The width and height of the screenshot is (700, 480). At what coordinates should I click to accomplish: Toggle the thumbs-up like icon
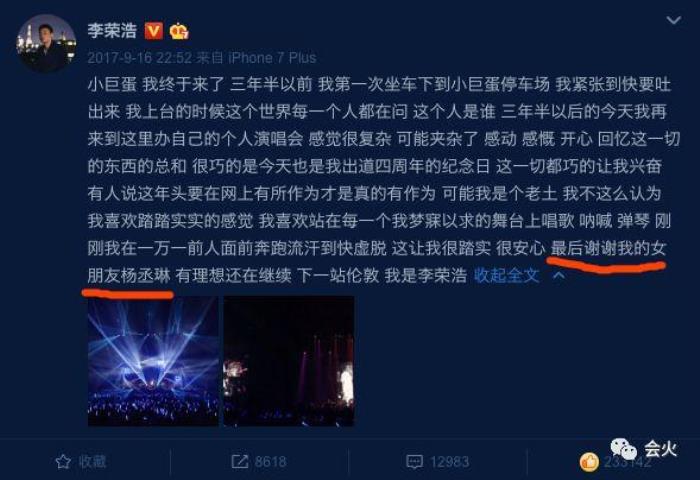589,462
